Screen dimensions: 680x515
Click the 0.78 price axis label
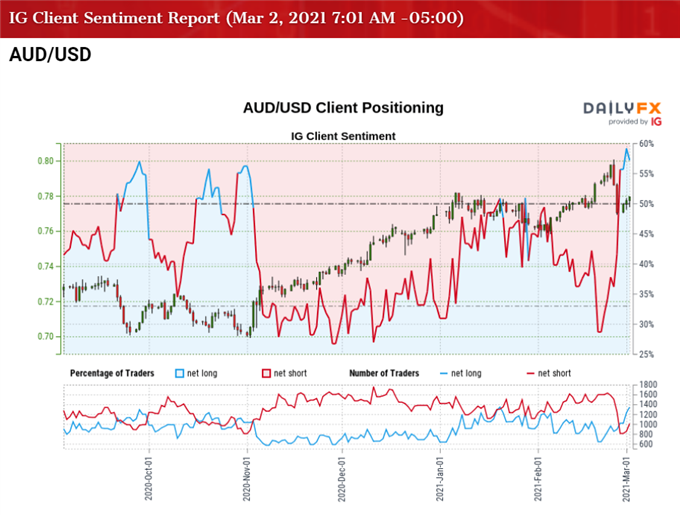tap(46, 196)
